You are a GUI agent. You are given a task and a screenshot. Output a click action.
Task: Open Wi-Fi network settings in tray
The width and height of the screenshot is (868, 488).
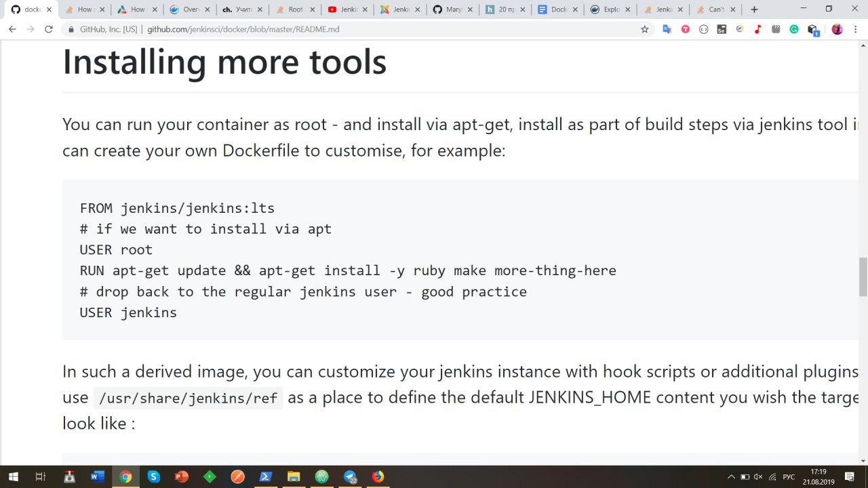click(x=772, y=476)
